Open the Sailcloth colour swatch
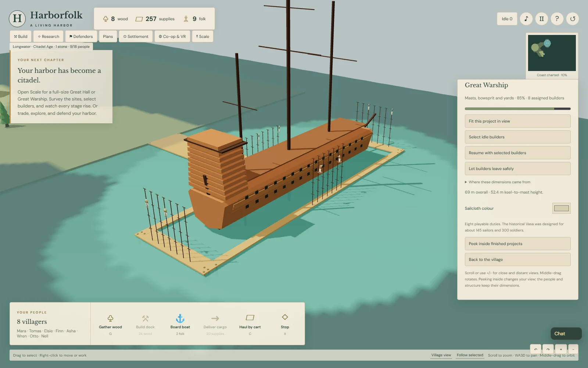 pyautogui.click(x=561, y=208)
